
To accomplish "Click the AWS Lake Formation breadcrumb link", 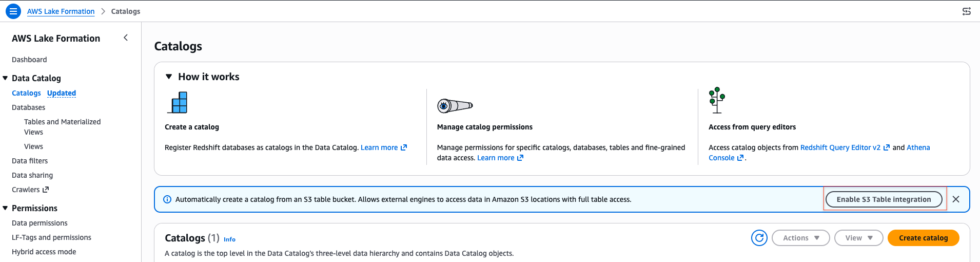I will (61, 11).
